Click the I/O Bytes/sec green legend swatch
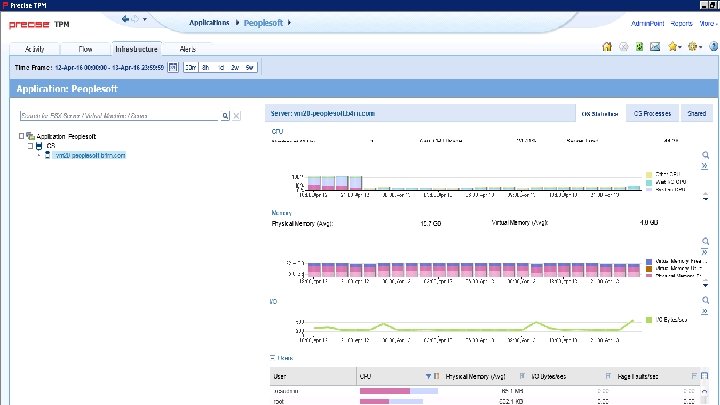 [x=649, y=320]
